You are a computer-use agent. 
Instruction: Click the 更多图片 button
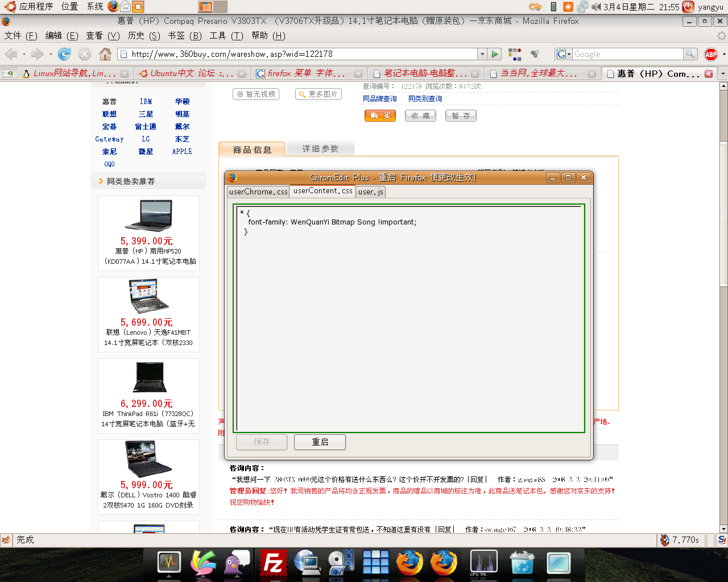318,94
